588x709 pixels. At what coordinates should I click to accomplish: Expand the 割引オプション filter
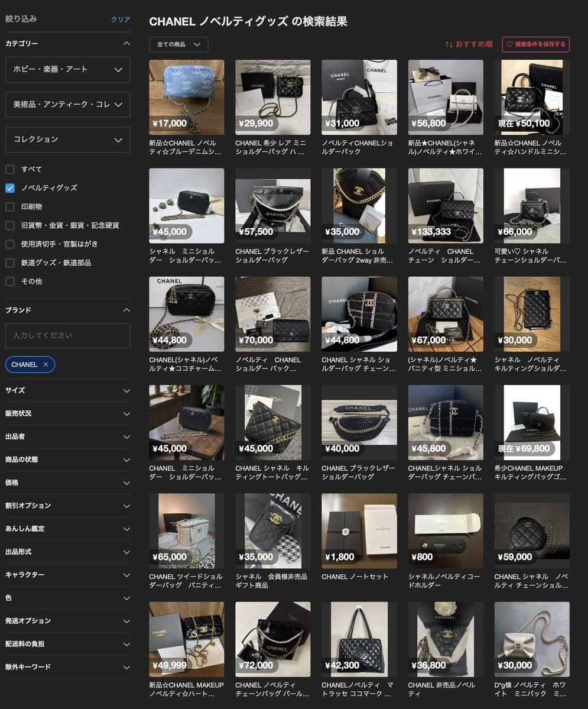[x=68, y=506]
